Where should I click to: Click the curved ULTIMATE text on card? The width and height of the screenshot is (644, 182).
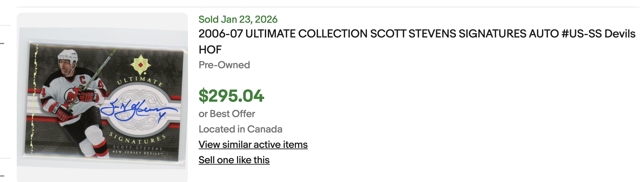pos(140,80)
